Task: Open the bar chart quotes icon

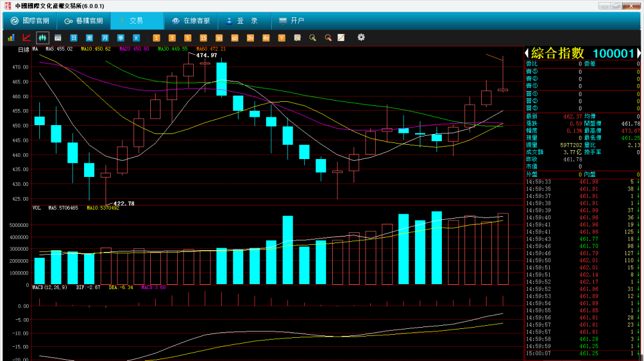Action: 11,38
